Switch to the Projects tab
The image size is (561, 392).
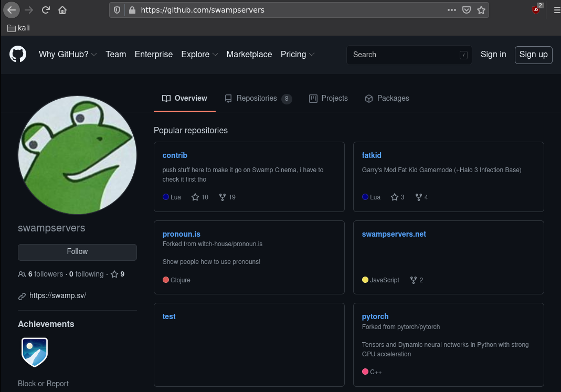pos(329,98)
